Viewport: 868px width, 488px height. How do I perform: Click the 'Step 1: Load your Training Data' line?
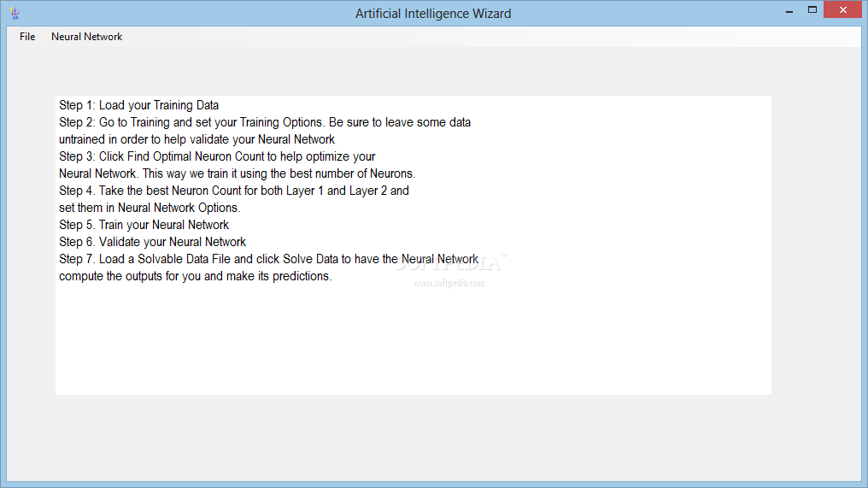(x=139, y=105)
